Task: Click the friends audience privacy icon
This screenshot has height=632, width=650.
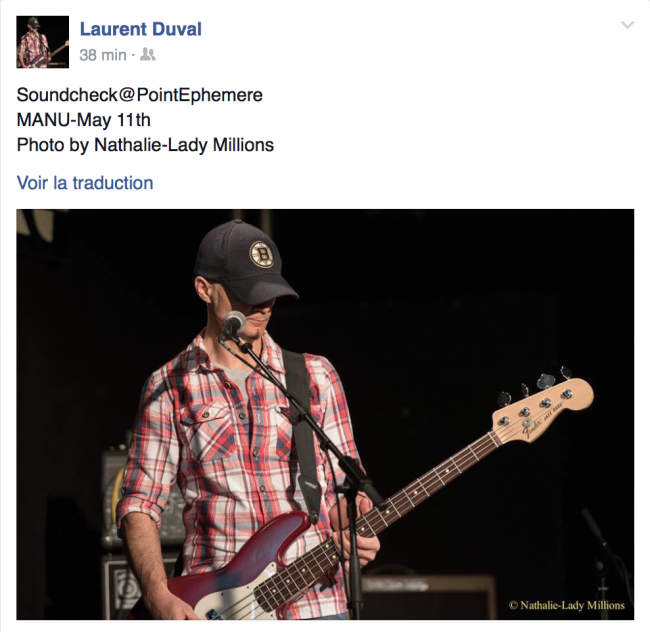Action: (x=148, y=54)
